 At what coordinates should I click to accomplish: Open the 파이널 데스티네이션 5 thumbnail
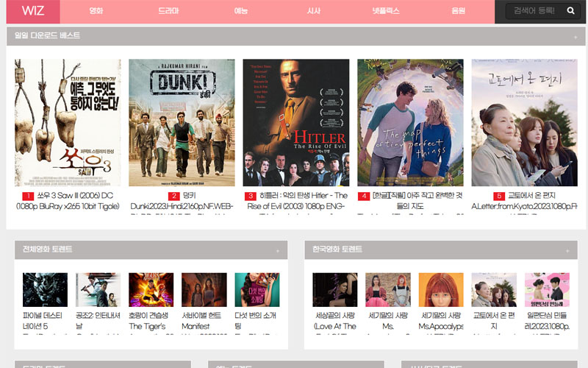tap(45, 289)
